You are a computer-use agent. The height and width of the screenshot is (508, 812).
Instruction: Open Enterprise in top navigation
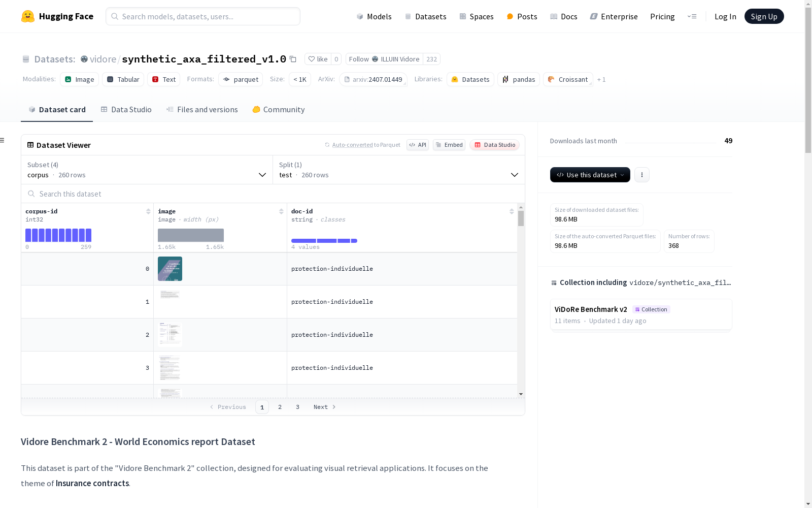pyautogui.click(x=614, y=16)
